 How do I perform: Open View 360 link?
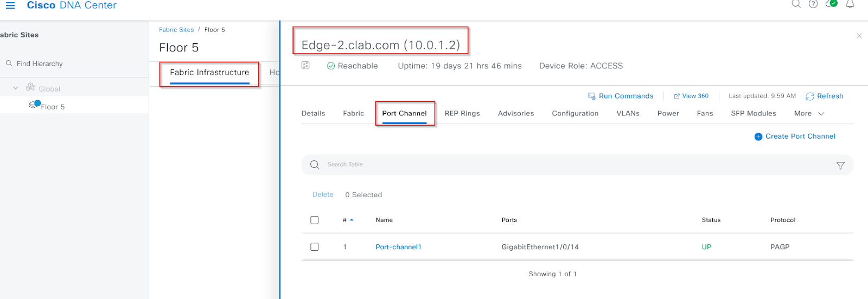coord(695,96)
